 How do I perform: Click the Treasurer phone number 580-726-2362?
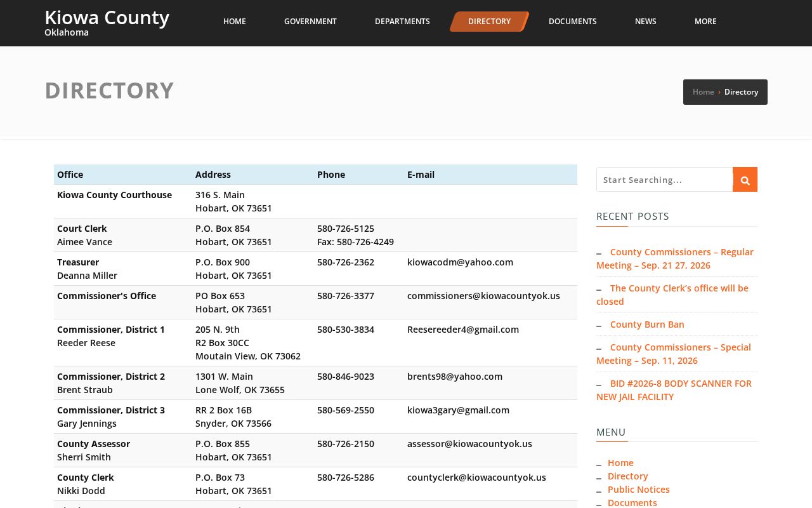(x=346, y=262)
